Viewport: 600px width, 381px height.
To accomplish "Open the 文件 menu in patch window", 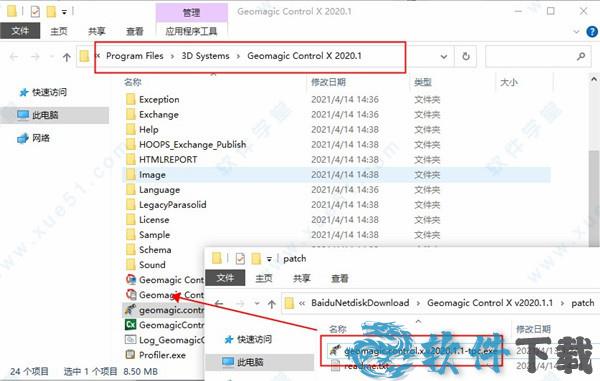I will pos(225,278).
